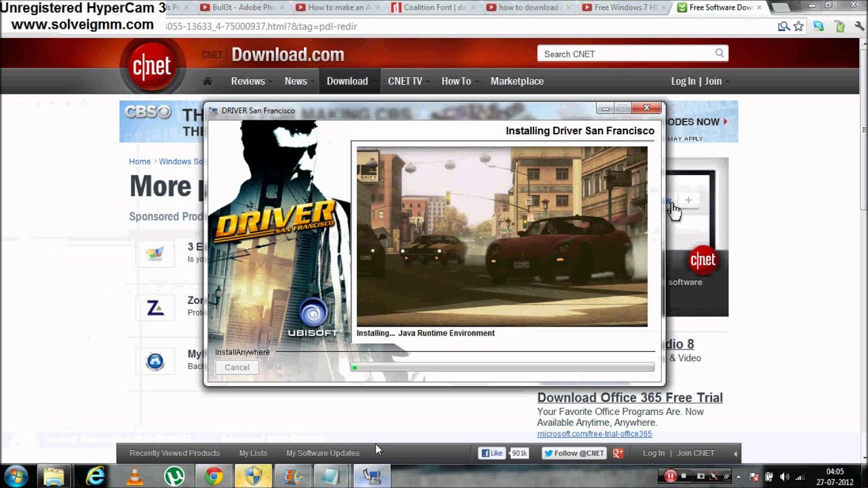Click Follow @CNET Twitter button

[574, 453]
